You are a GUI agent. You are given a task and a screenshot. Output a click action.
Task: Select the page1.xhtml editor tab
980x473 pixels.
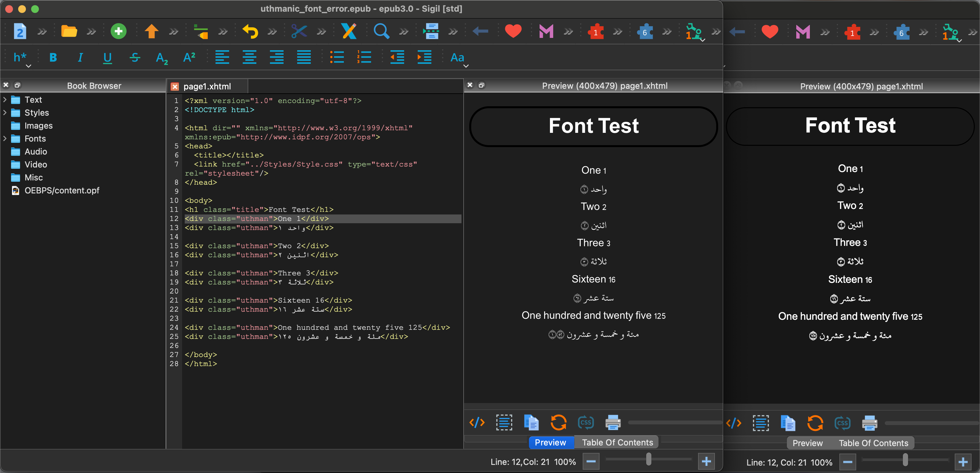pyautogui.click(x=207, y=86)
